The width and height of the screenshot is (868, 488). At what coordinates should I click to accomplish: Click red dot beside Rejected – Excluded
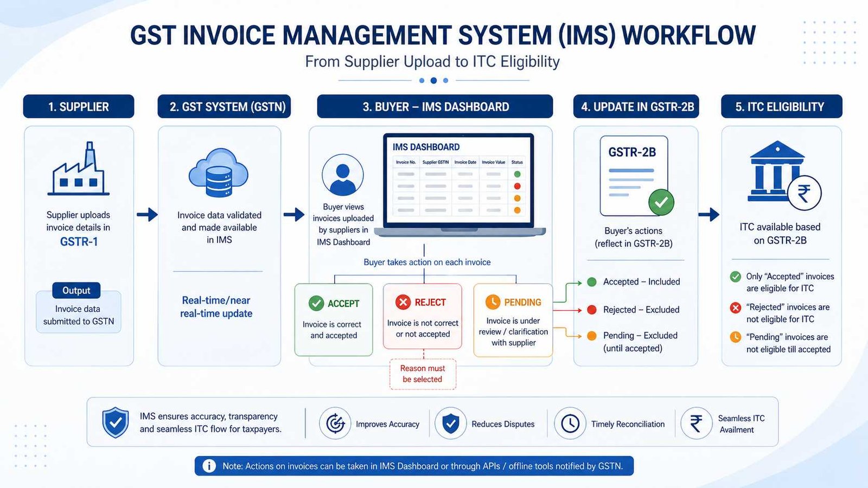click(592, 310)
